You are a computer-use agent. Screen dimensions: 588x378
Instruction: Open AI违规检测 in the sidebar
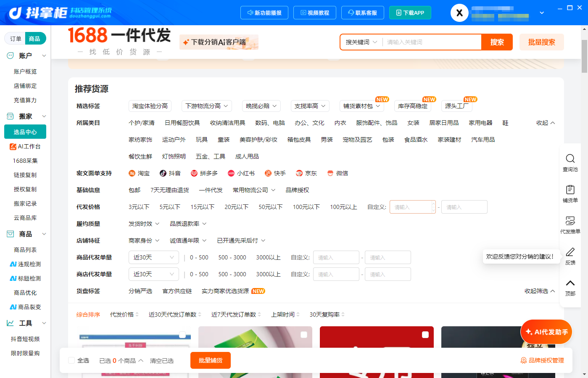tap(25, 264)
